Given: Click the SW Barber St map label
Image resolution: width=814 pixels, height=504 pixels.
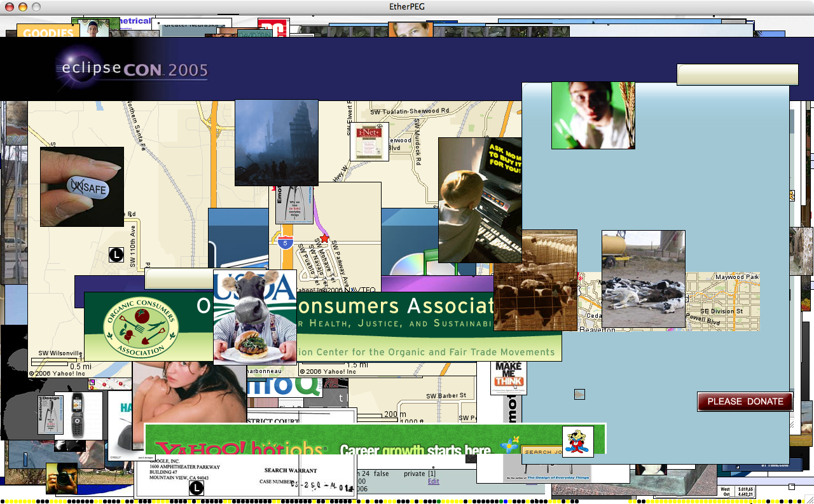Looking at the screenshot, I should [x=446, y=396].
